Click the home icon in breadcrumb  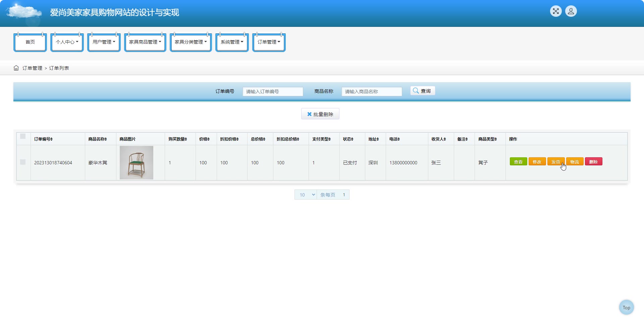16,68
